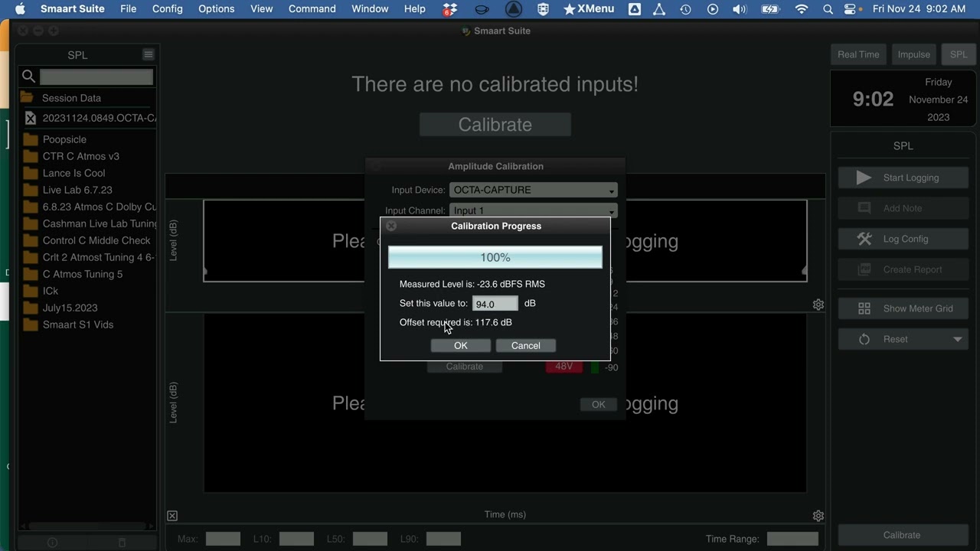The image size is (980, 551).
Task: Click OK in the Amplitude Calibration dialog
Action: [599, 405]
